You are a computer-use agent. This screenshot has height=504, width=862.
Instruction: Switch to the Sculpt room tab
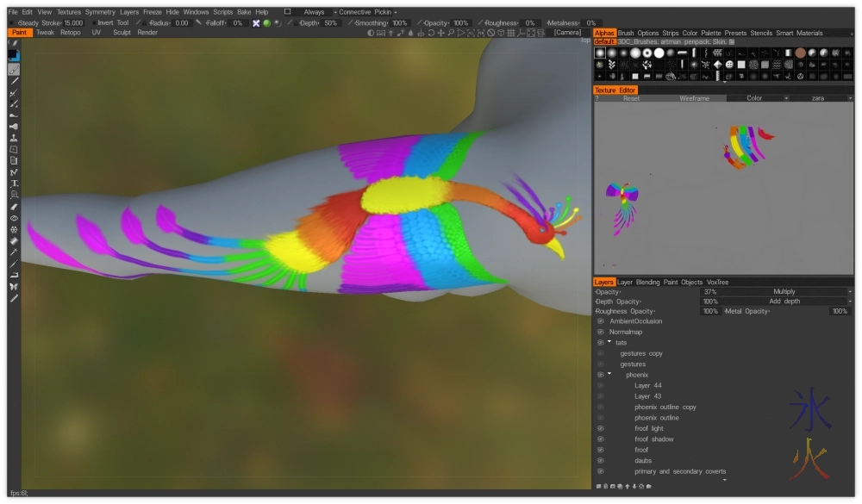(x=122, y=33)
